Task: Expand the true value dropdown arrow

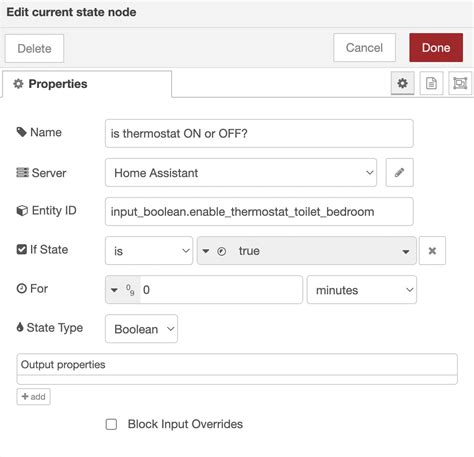Action: (x=406, y=251)
